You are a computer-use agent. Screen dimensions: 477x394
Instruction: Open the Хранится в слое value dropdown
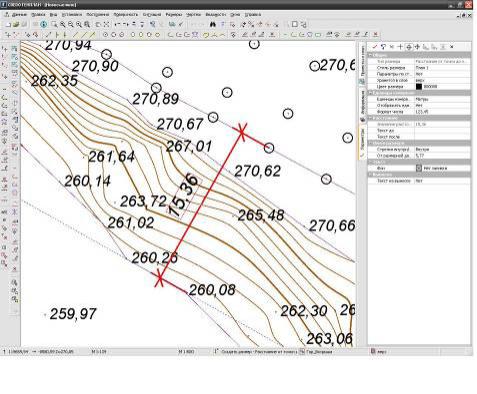click(x=443, y=80)
